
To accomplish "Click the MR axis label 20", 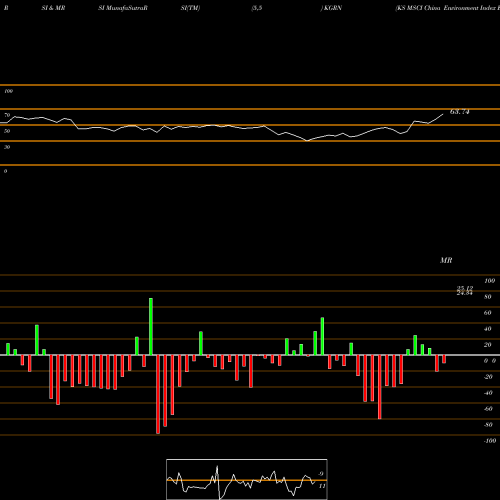I will 488,345.
